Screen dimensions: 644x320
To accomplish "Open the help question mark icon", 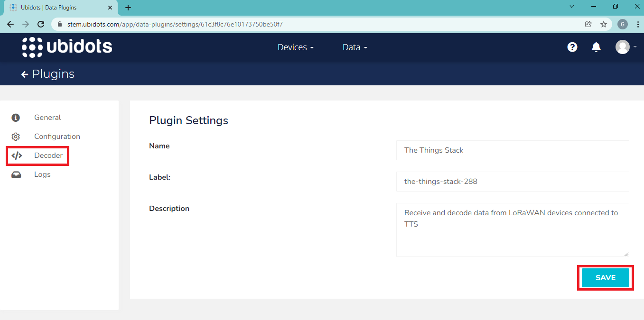I will click(572, 47).
